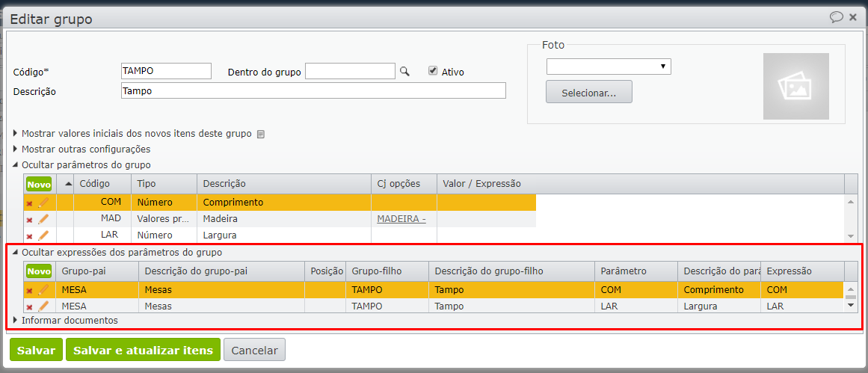Select the Valores pr... type cell
Viewport: 868px width, 373px height.
point(164,218)
